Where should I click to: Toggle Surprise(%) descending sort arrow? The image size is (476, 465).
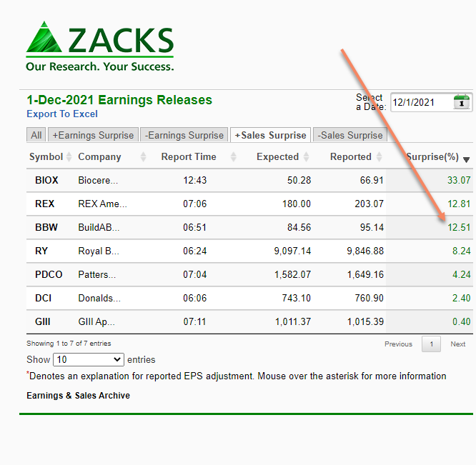(467, 159)
